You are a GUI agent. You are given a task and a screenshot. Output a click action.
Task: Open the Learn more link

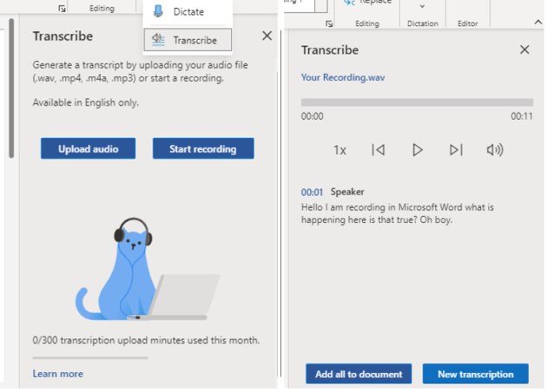coord(58,374)
